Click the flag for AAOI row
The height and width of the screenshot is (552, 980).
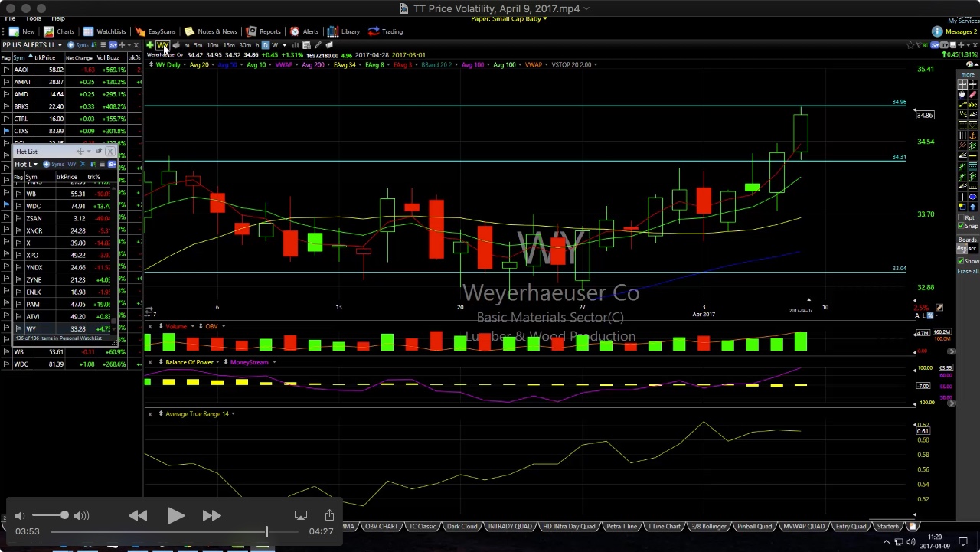pyautogui.click(x=6, y=70)
